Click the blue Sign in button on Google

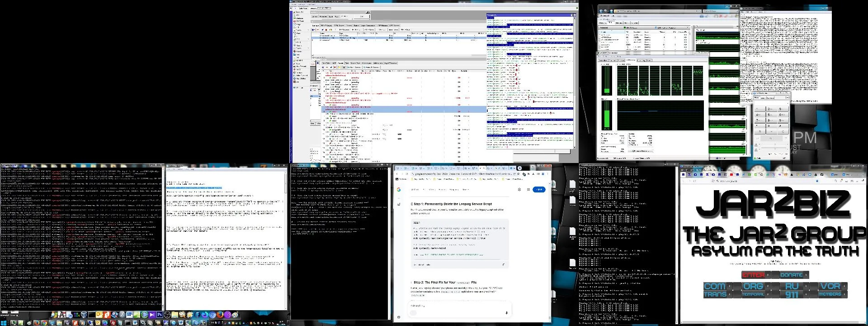point(539,189)
